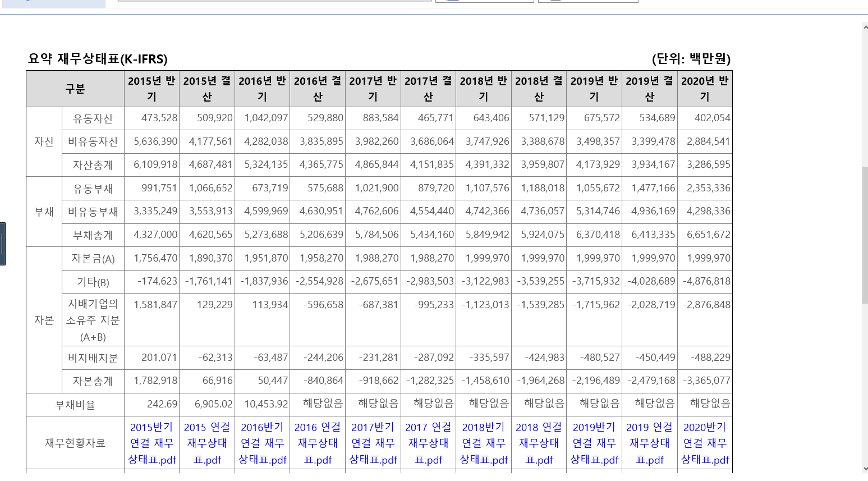Select the 부채비율 row label

(75, 405)
